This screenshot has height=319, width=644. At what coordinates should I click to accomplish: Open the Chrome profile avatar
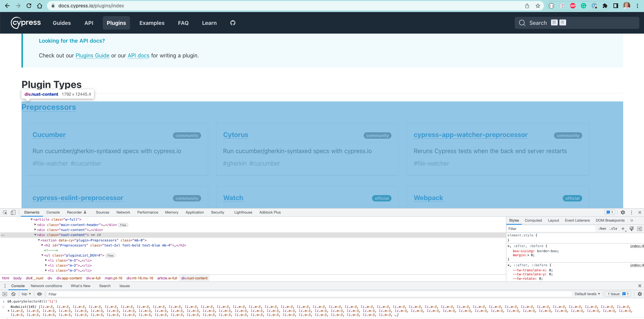[x=627, y=6]
